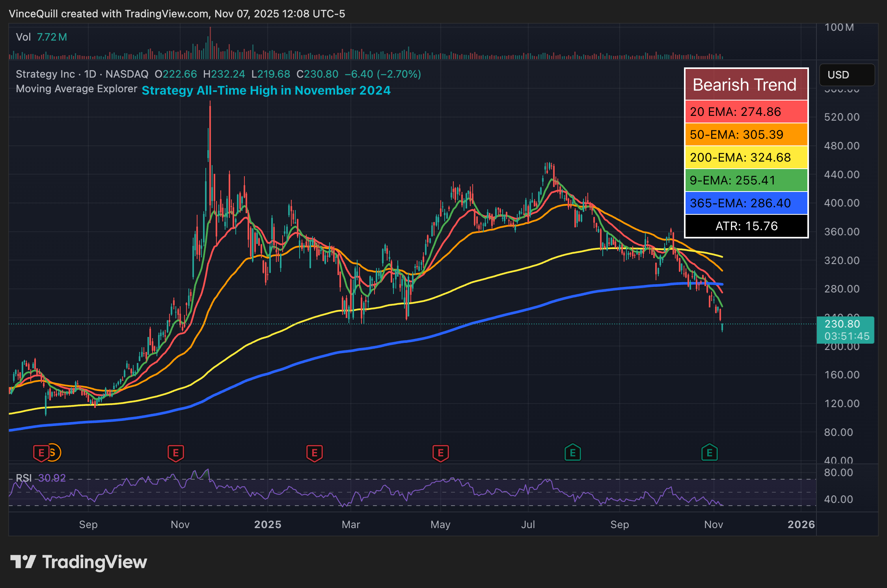Viewport: 887px width, 588px height.
Task: Toggle the RSI 30.92 legend visibility
Action: pos(40,478)
